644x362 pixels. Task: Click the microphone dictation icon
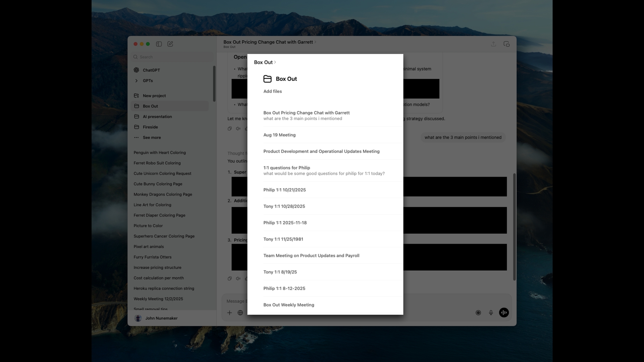491,313
